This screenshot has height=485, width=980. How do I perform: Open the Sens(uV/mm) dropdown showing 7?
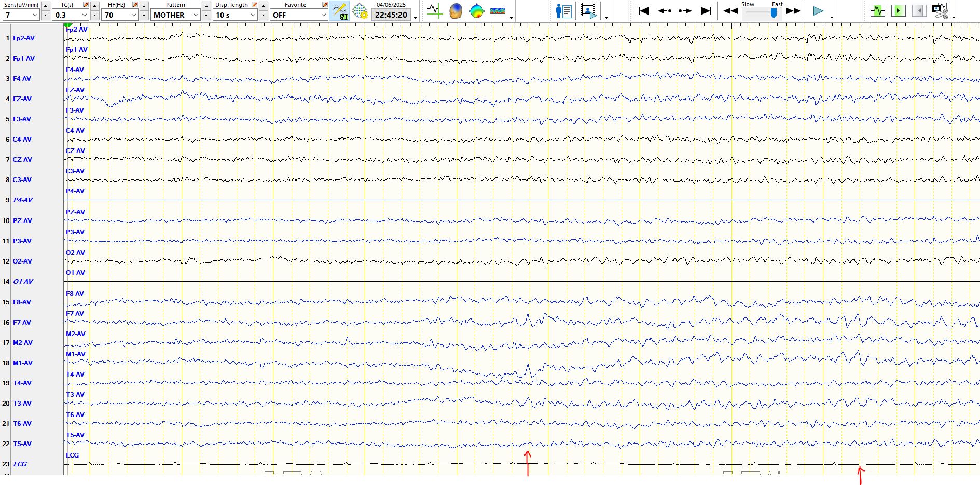[21, 15]
